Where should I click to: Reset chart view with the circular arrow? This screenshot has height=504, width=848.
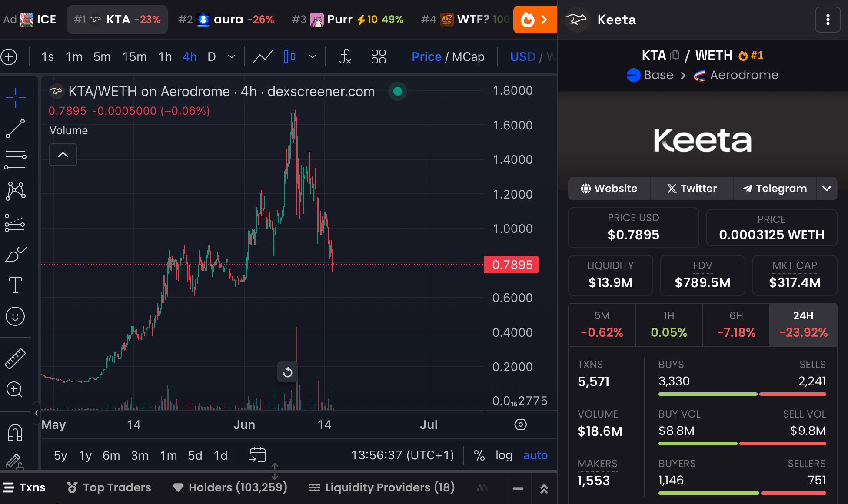[288, 372]
